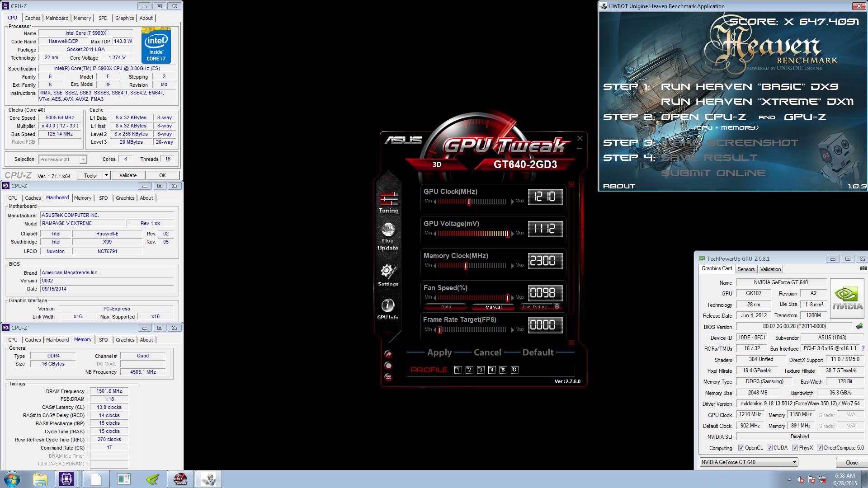868x488 pixels.
Task: Switch to Graphics tab in Mainboard CPU-Z window
Action: [125, 198]
